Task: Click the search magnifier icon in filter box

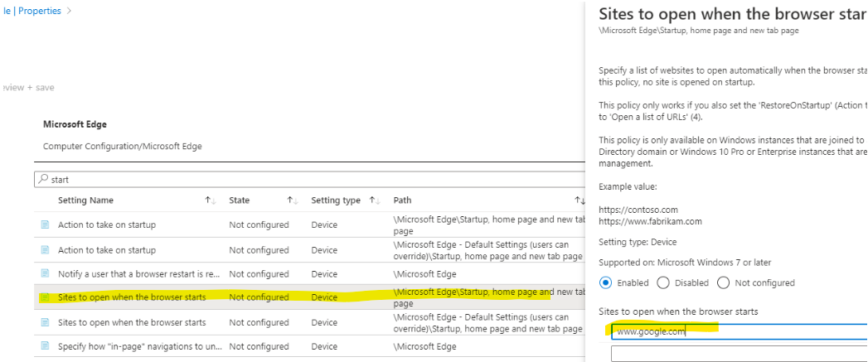Action: [x=42, y=179]
